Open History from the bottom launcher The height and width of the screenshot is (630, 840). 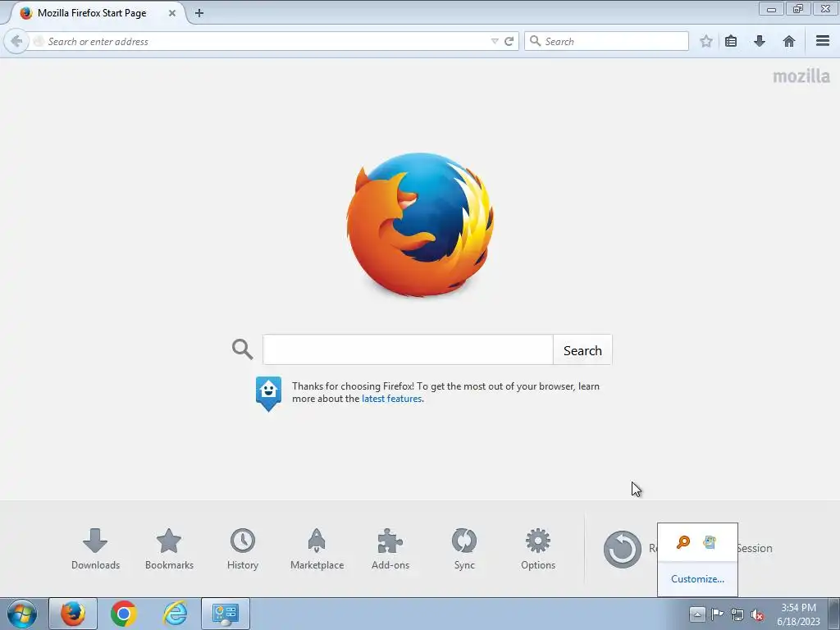pos(243,549)
